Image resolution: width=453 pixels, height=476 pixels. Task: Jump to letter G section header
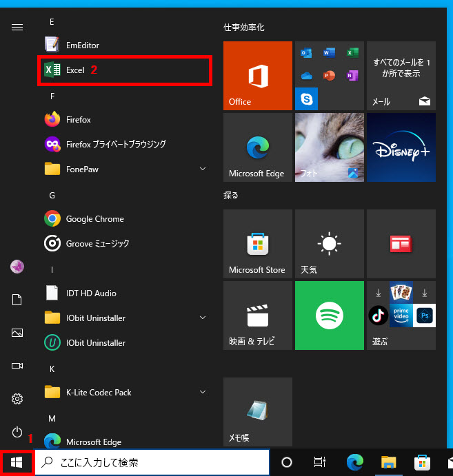click(x=52, y=196)
